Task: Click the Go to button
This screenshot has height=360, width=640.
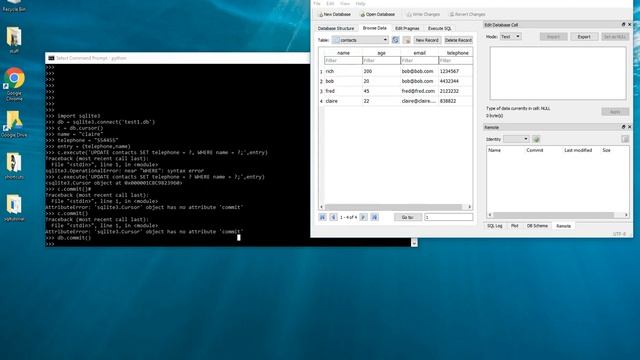Action: tap(407, 217)
